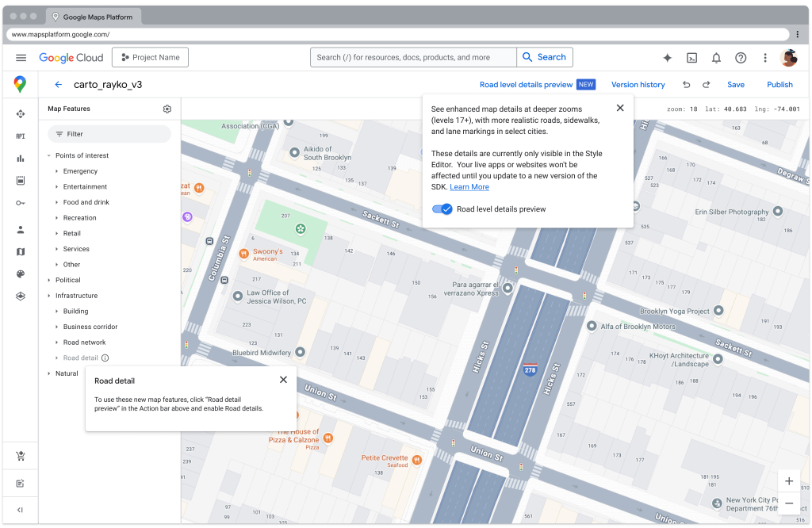The height and width of the screenshot is (528, 812).
Task: Collapse the left sidebar panel
Action: [x=20, y=510]
